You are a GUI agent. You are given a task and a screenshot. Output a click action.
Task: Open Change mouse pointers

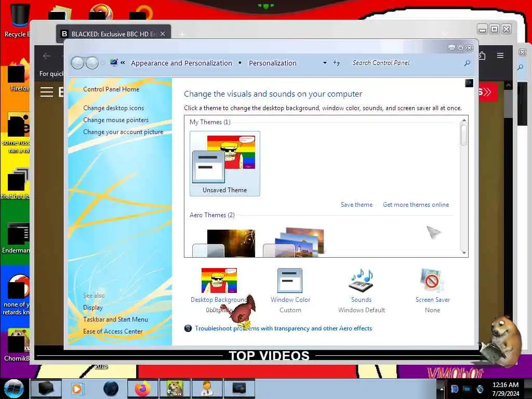[116, 120]
